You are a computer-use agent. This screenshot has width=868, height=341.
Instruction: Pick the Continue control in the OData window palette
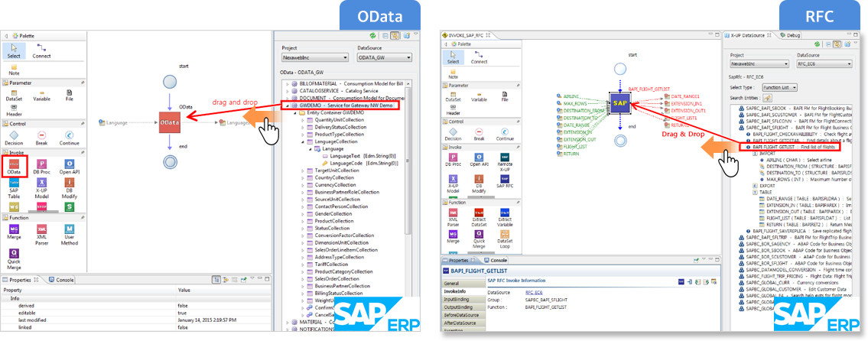point(69,138)
